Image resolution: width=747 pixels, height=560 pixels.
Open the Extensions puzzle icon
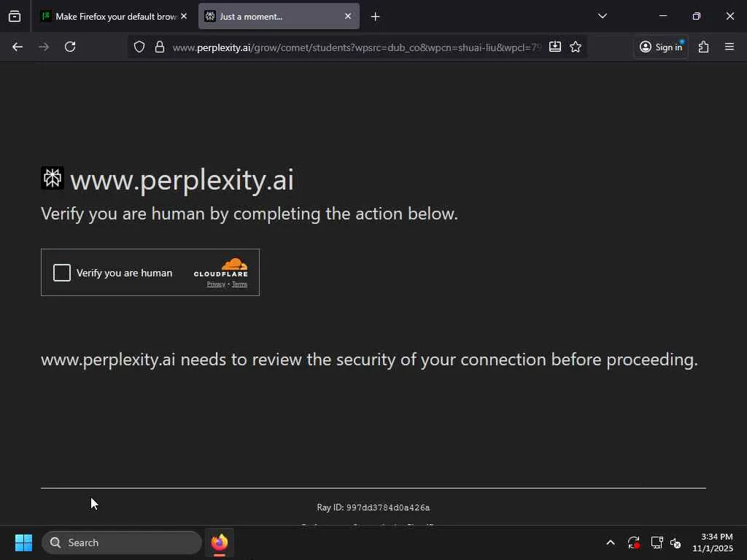703,47
